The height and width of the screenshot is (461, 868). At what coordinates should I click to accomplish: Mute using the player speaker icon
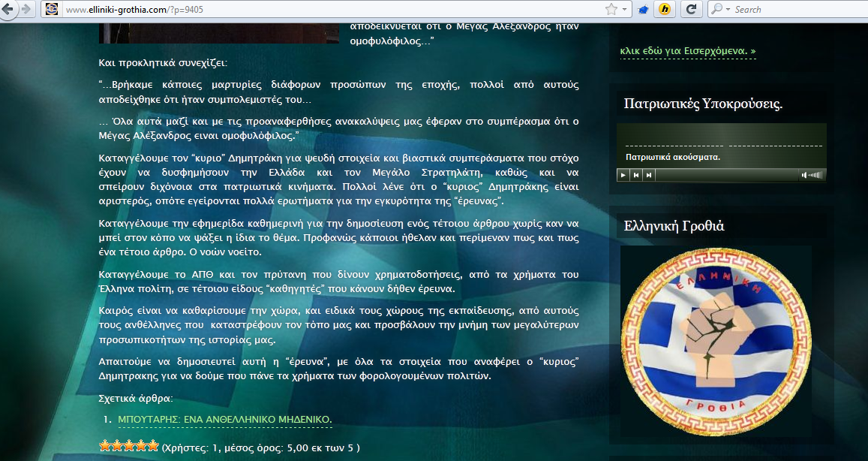[803, 175]
